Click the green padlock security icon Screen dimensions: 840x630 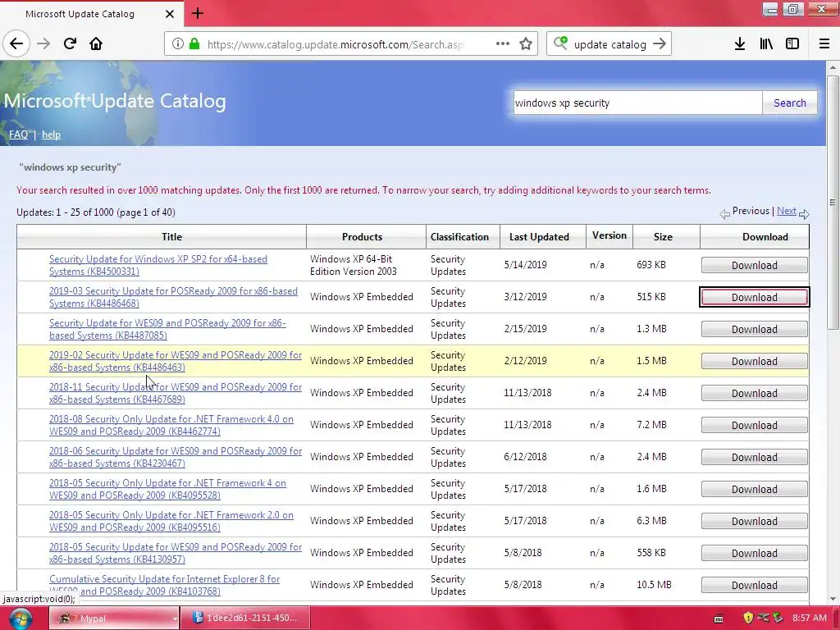point(194,44)
